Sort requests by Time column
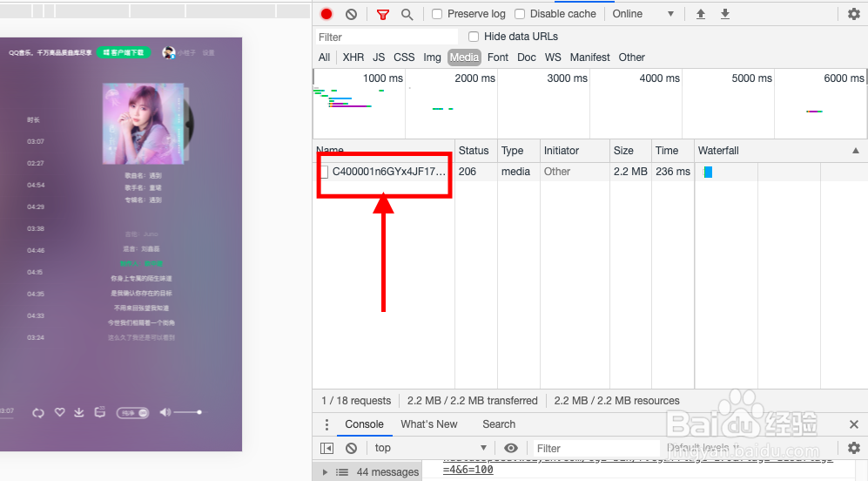The width and height of the screenshot is (868, 481). pos(673,151)
